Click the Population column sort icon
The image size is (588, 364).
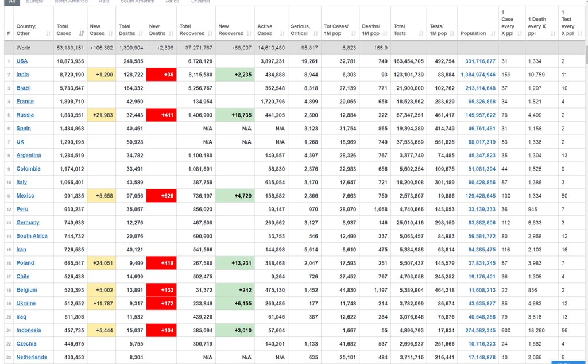click(493, 34)
